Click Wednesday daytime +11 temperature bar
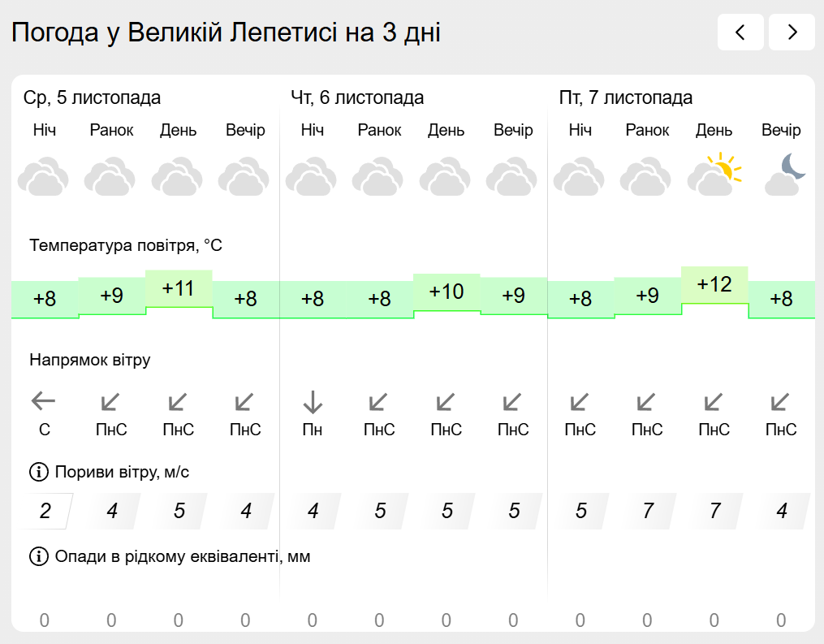Image resolution: width=824 pixels, height=644 pixels. point(179,288)
